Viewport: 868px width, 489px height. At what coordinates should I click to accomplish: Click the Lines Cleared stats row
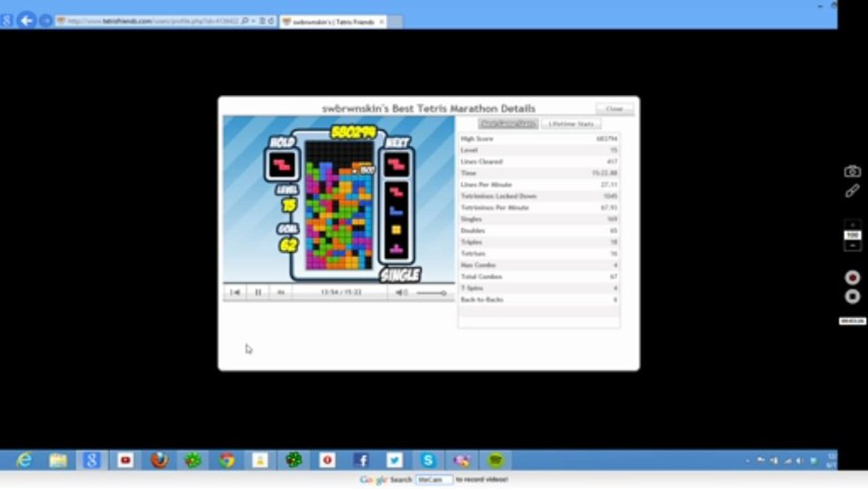539,162
